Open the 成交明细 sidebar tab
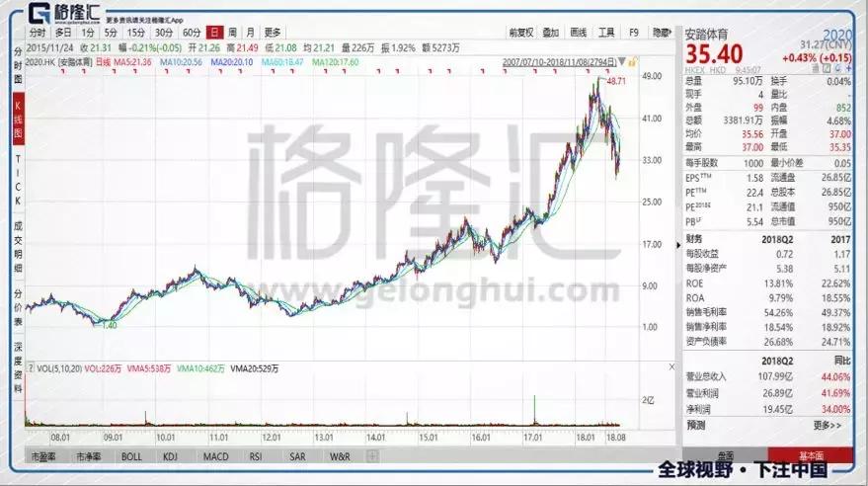Image resolution: width=868 pixels, height=486 pixels. [18, 247]
